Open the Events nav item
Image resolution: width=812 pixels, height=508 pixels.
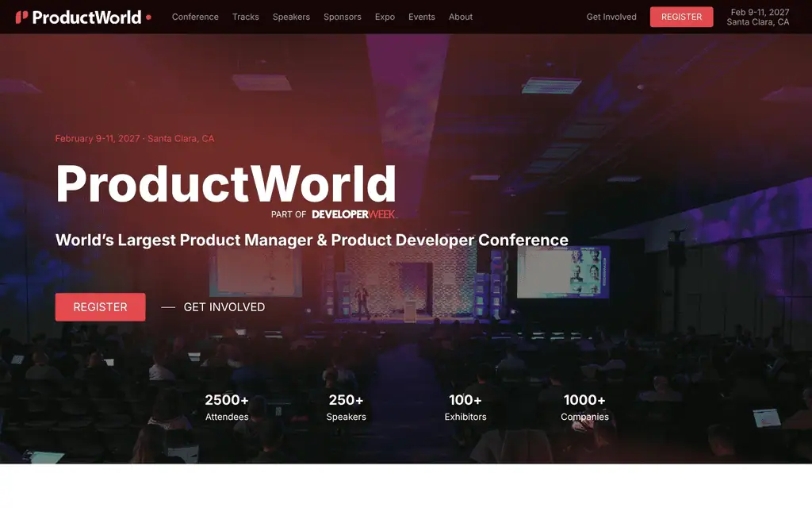pyautogui.click(x=422, y=17)
